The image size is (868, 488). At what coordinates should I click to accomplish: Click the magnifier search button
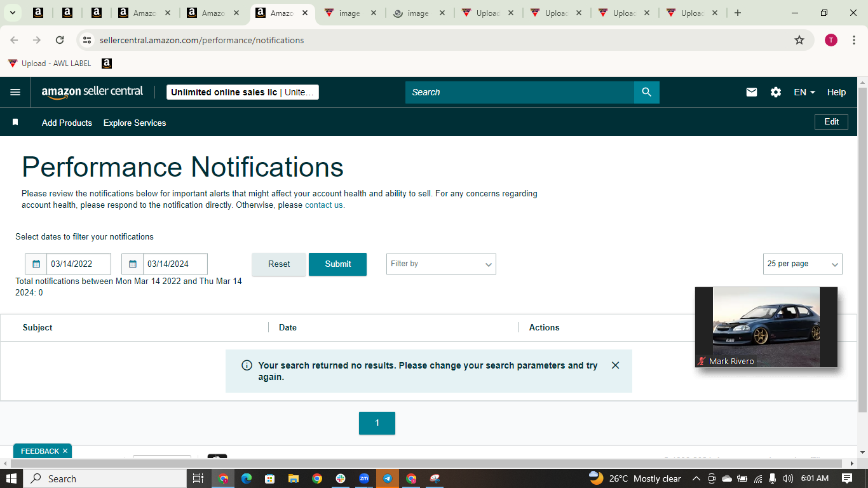click(647, 92)
